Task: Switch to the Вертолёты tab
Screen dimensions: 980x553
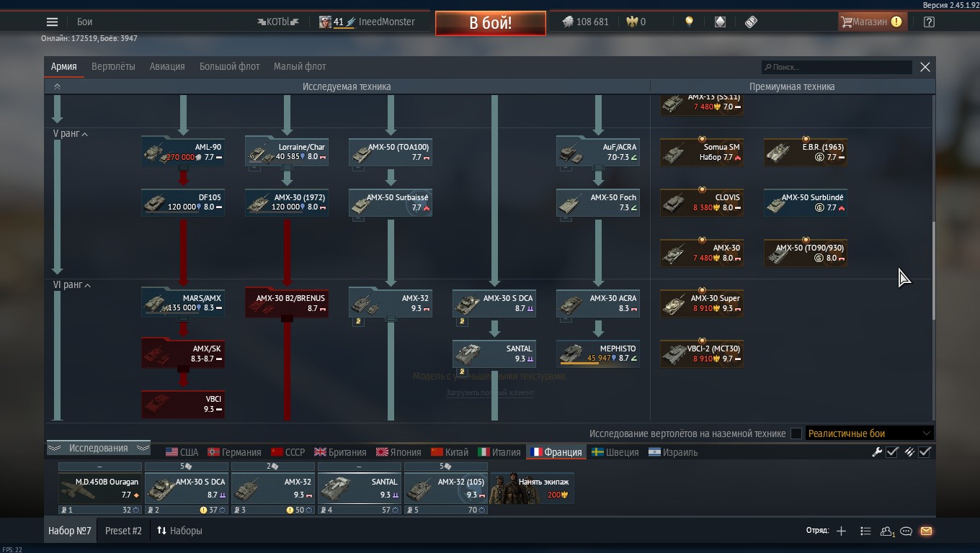Action: pyautogui.click(x=113, y=66)
